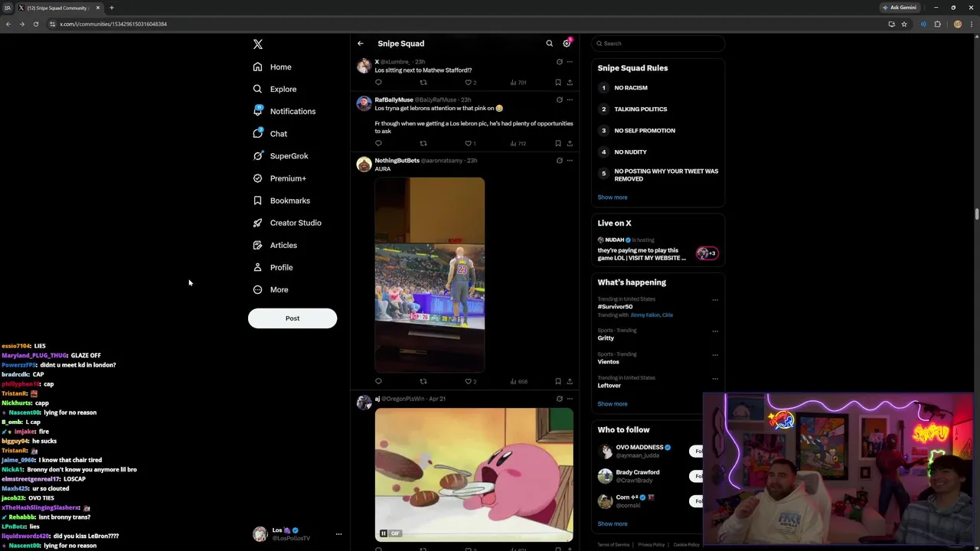Screen dimensions: 980x551
Task: Open Los account switcher menu dots
Action: click(x=338, y=534)
